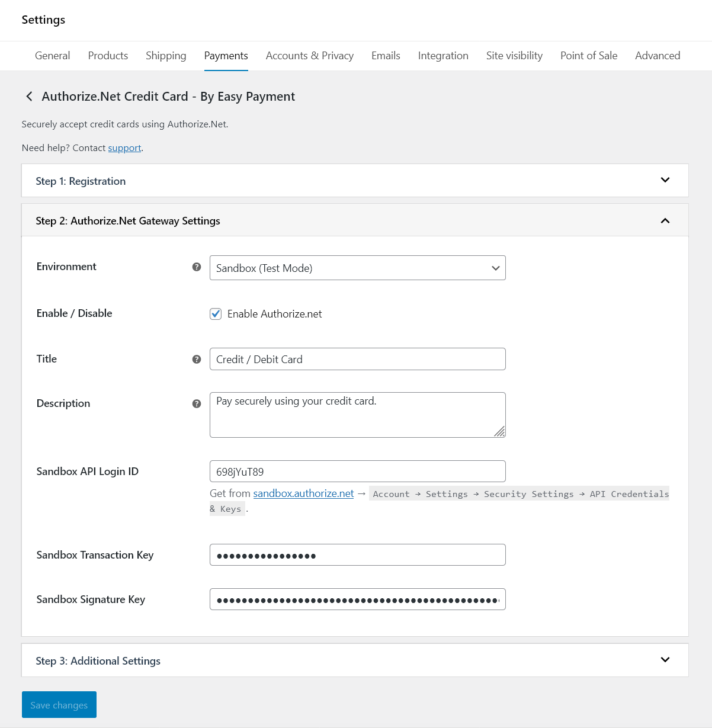Click the back arrow beside Authorize.Net title
The image size is (712, 728).
click(x=29, y=96)
